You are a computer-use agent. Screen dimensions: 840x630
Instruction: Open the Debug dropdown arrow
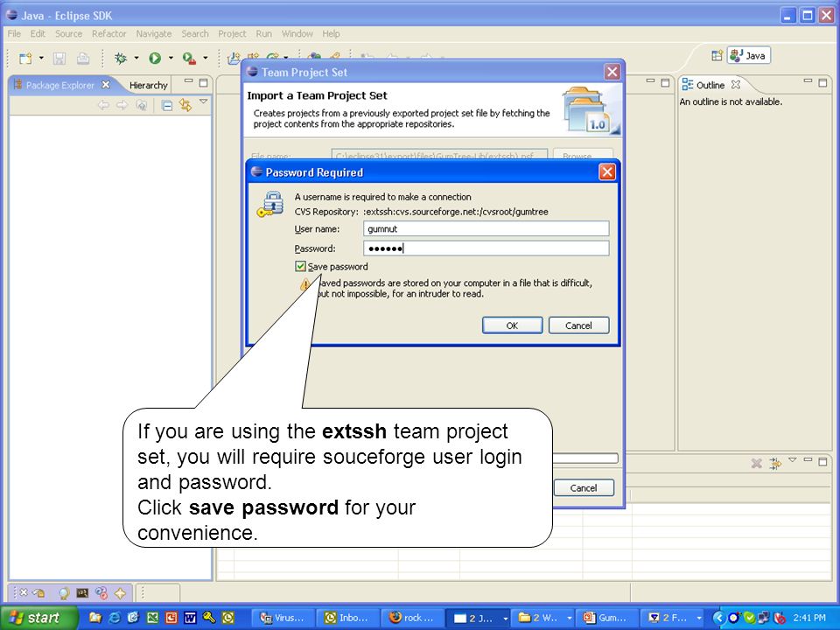(x=136, y=58)
